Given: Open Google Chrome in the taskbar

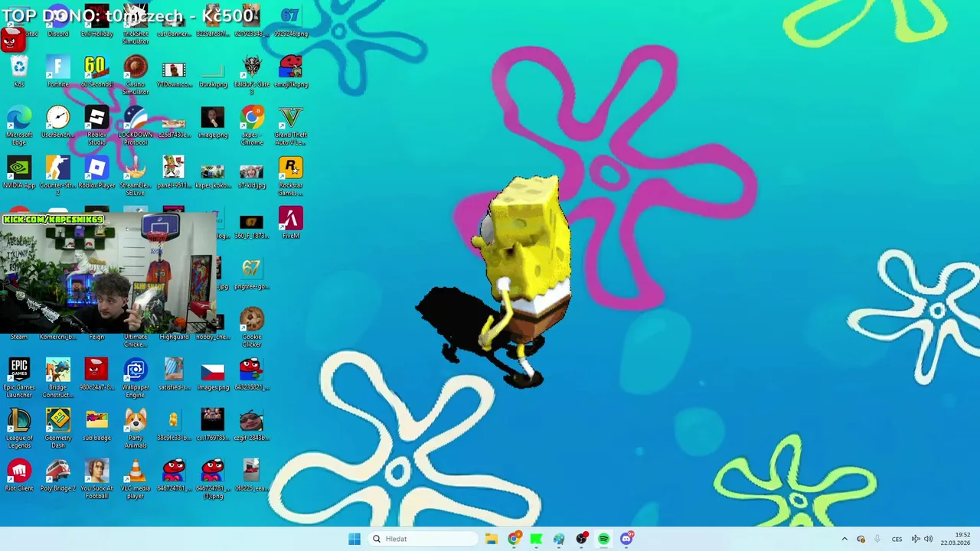Looking at the screenshot, I should (514, 539).
